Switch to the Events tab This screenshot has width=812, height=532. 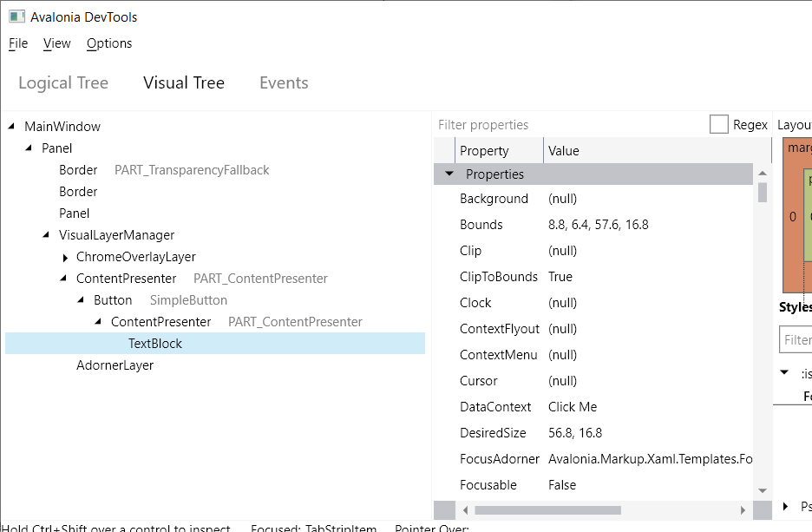(x=284, y=83)
